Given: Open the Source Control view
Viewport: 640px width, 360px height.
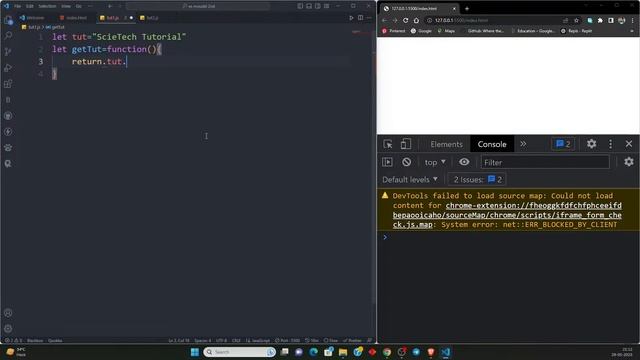Looking at the screenshot, I should 8,52.
